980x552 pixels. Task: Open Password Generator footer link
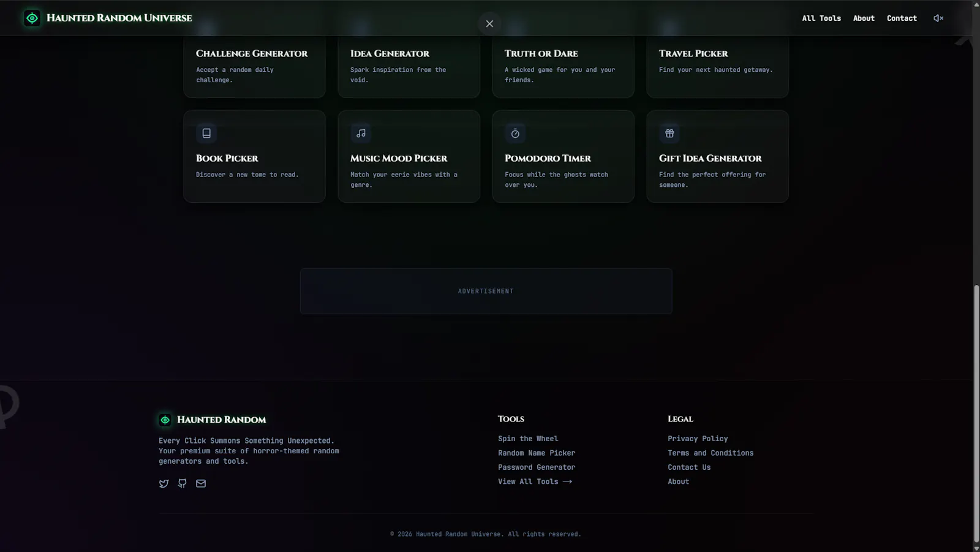(537, 467)
